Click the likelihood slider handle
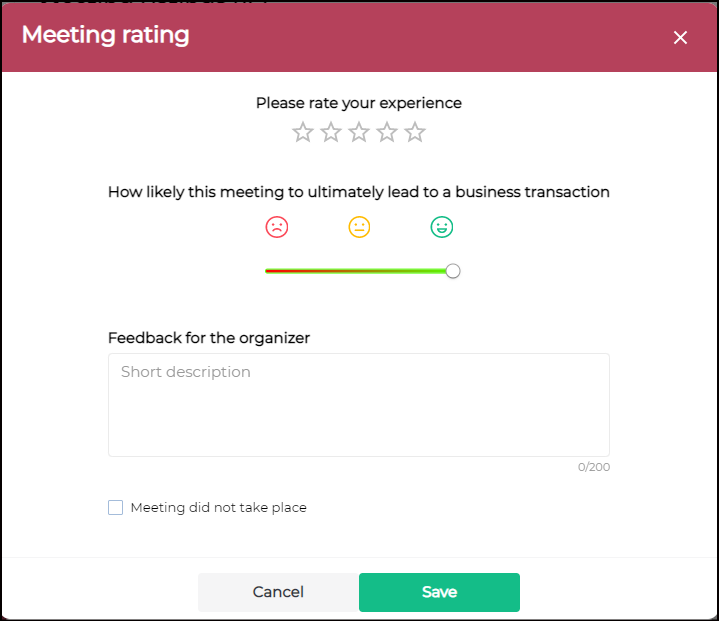719x621 pixels. (x=453, y=271)
